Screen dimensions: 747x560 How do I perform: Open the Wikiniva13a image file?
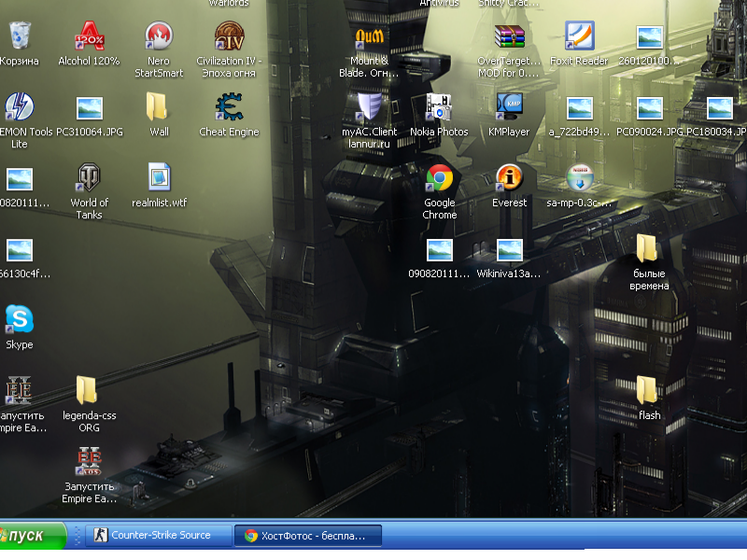click(x=509, y=250)
